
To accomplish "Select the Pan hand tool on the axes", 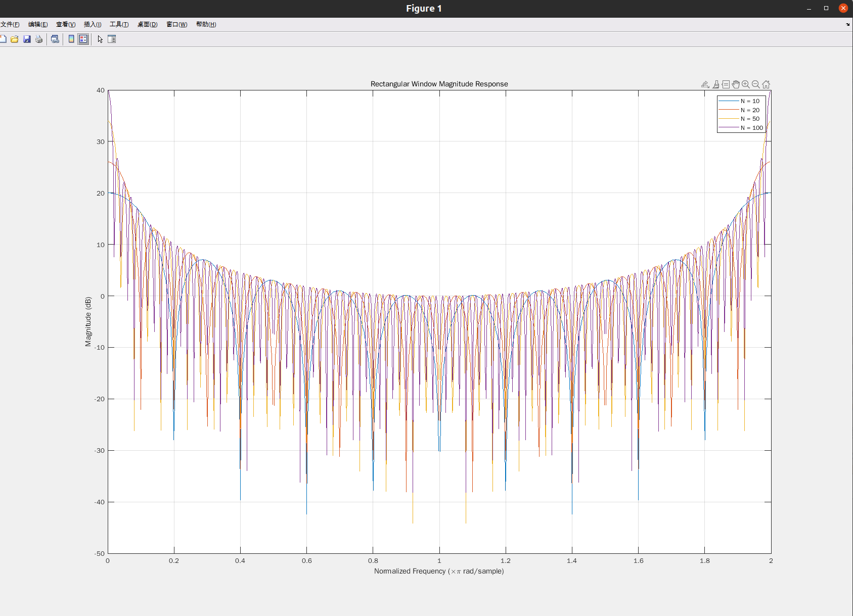I will coord(736,84).
